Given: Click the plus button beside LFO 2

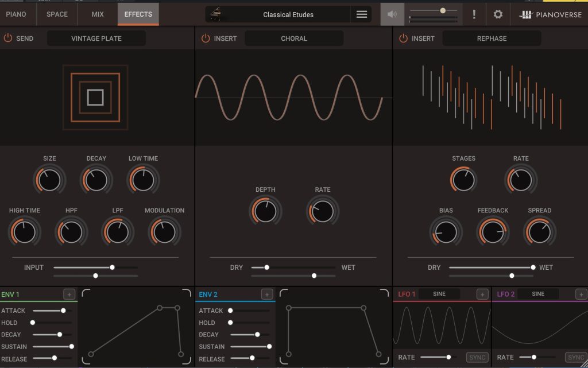Looking at the screenshot, I should 581,295.
